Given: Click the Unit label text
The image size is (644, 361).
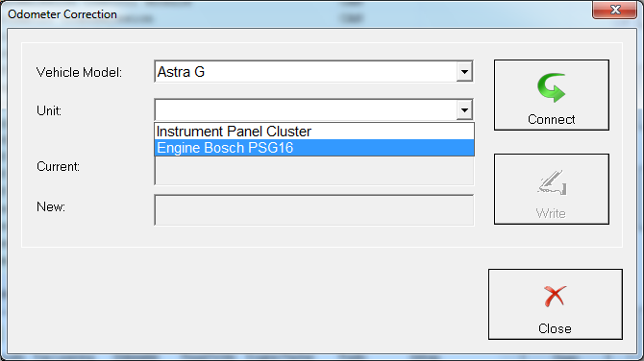Looking at the screenshot, I should click(49, 110).
